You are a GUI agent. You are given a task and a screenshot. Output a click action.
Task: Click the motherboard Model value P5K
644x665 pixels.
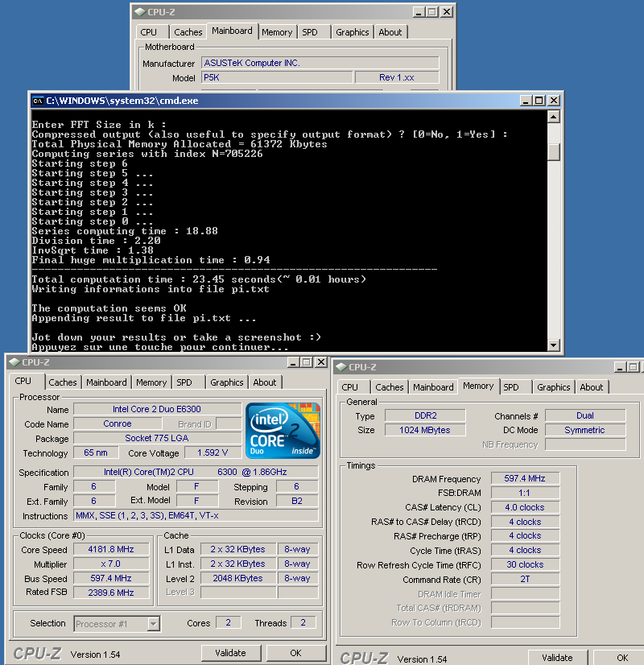click(277, 77)
